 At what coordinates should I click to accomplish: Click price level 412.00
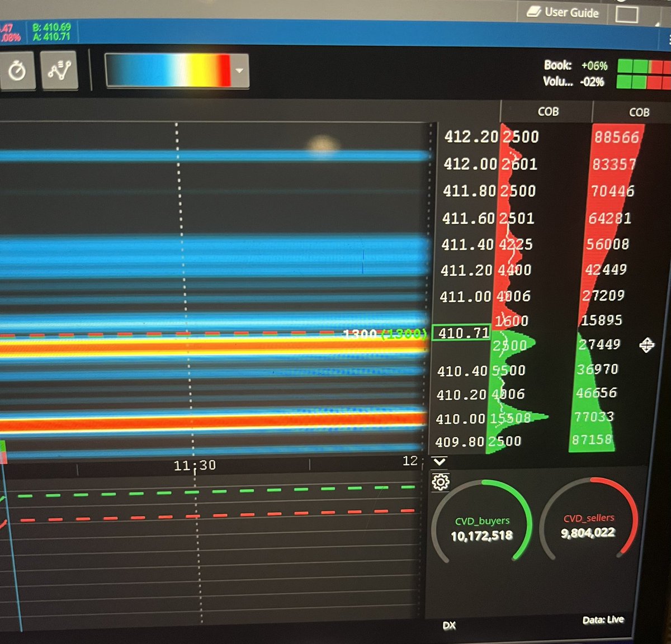point(470,164)
